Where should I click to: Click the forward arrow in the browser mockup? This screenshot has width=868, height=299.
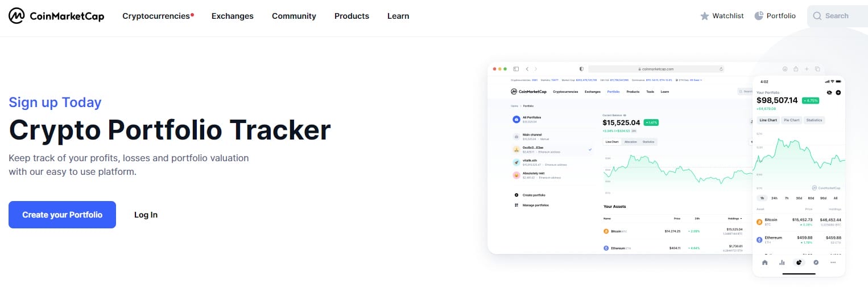pyautogui.click(x=536, y=69)
